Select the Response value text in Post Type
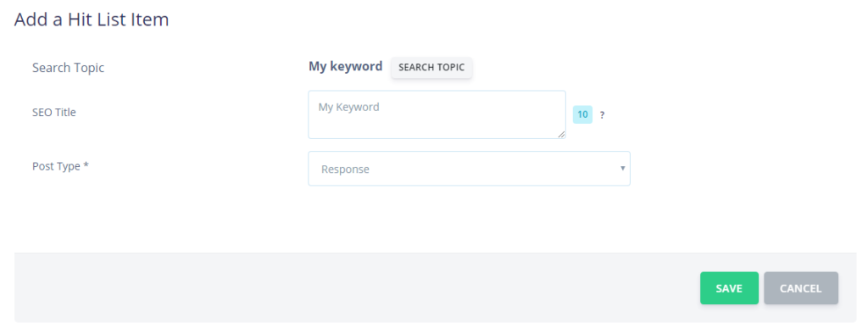Image resolution: width=868 pixels, height=334 pixels. (x=345, y=169)
